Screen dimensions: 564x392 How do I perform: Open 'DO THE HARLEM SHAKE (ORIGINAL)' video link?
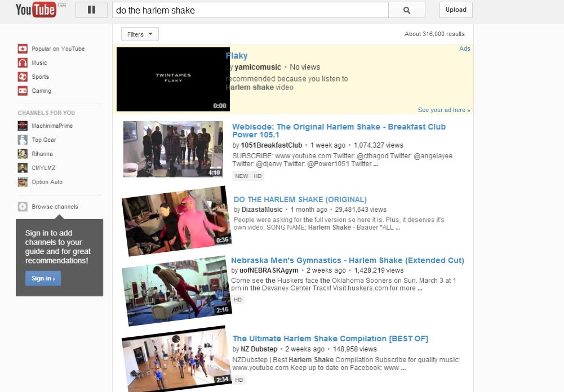(x=300, y=199)
